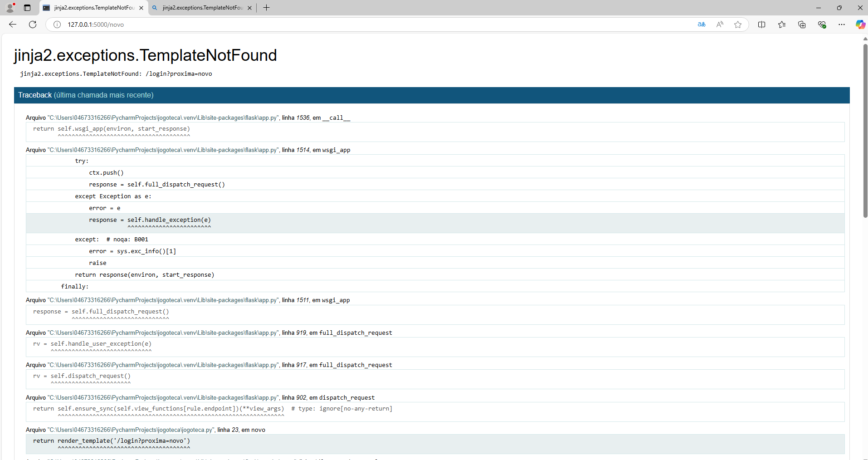Start read aloud from address bar
The width and height of the screenshot is (868, 460).
pos(720,24)
